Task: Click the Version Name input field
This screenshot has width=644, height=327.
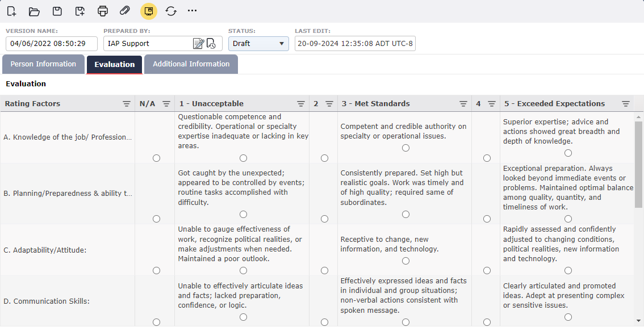Action: 52,44
